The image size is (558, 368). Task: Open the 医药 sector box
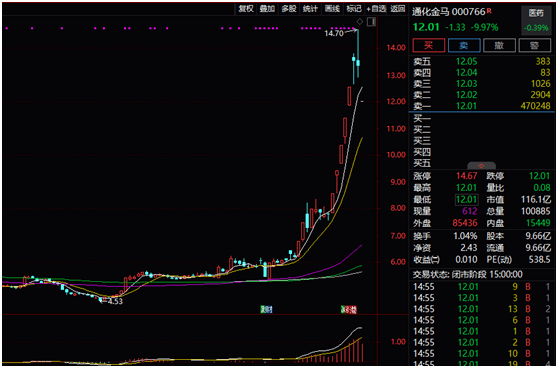(536, 20)
